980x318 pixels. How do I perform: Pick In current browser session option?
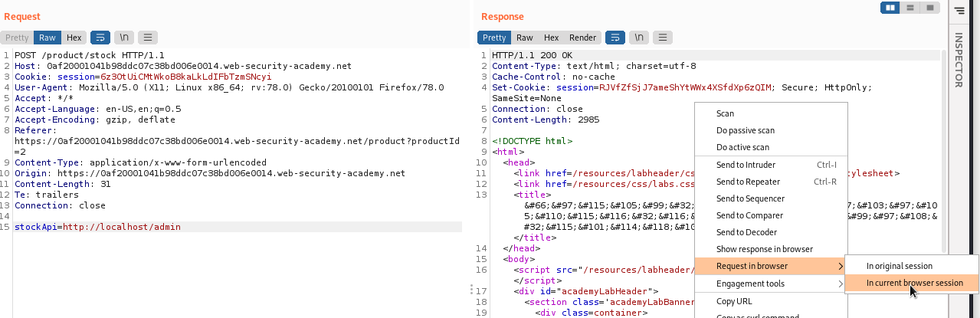(x=912, y=283)
